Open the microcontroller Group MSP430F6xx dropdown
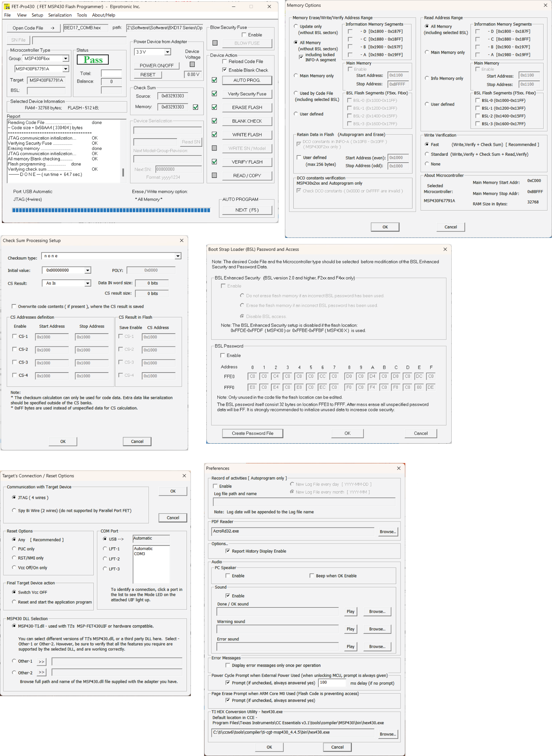The width and height of the screenshot is (552, 756). pyautogui.click(x=65, y=59)
